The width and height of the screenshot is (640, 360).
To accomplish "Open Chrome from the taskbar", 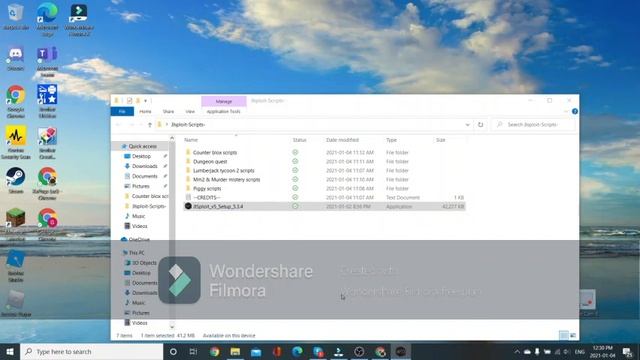I will click(214, 351).
